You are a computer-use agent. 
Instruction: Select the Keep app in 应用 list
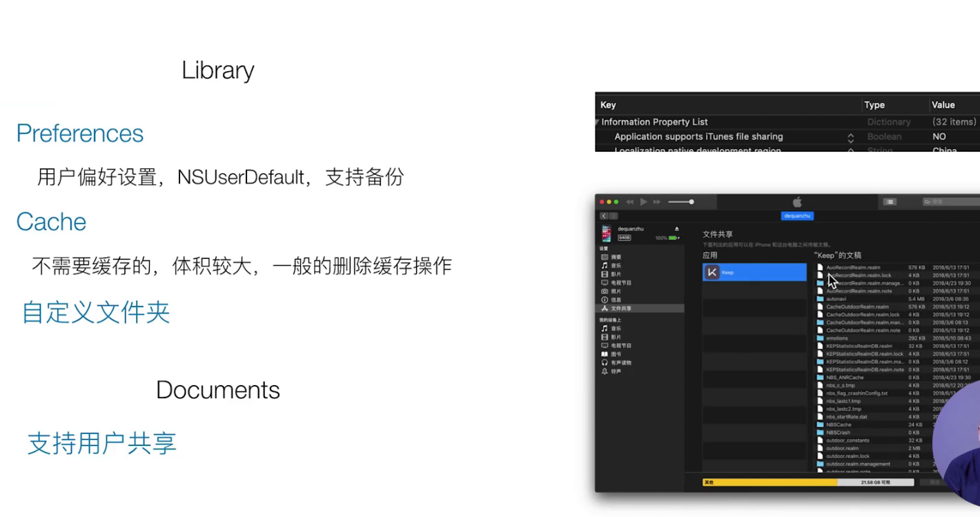tap(754, 272)
